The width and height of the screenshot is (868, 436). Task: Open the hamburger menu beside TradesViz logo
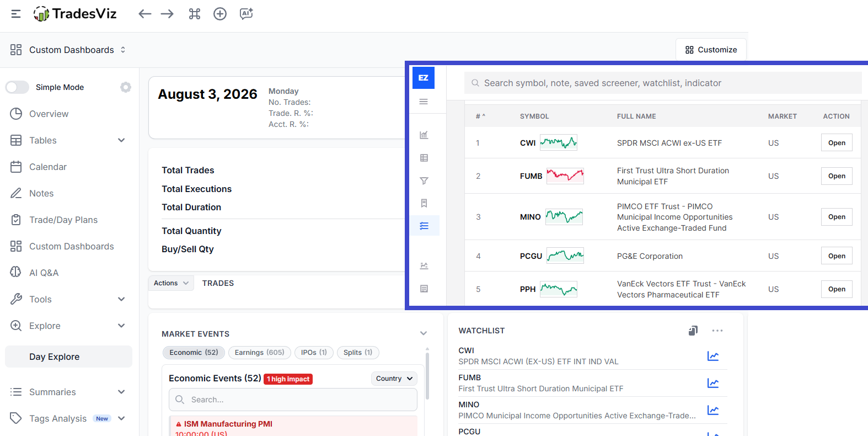[x=16, y=14]
